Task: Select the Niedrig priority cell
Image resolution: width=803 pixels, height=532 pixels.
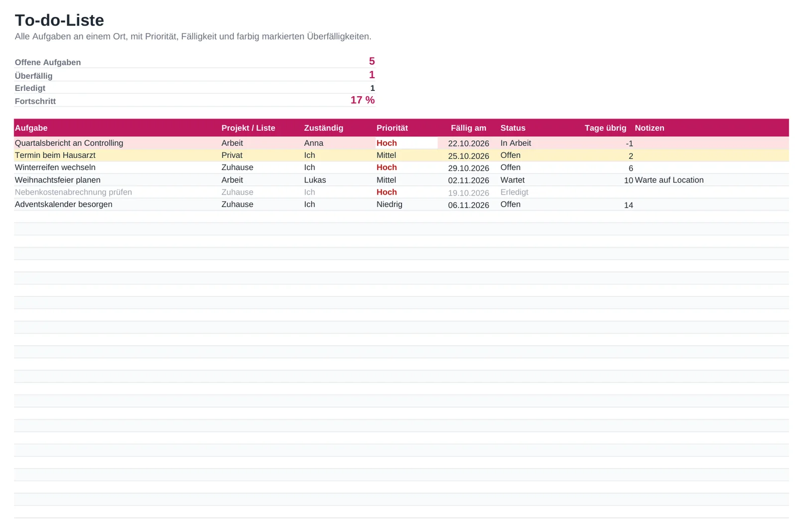Action: tap(389, 205)
